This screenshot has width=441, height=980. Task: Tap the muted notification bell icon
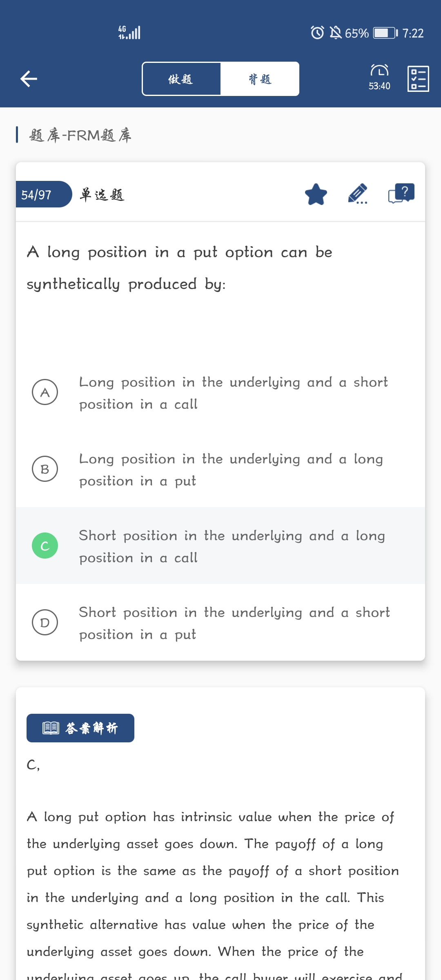[x=336, y=33]
